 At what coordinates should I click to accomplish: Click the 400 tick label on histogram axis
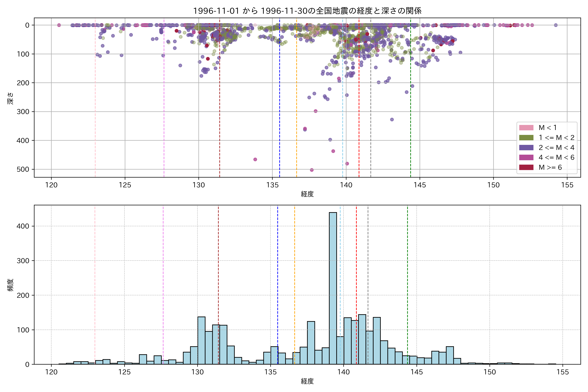coord(23,226)
